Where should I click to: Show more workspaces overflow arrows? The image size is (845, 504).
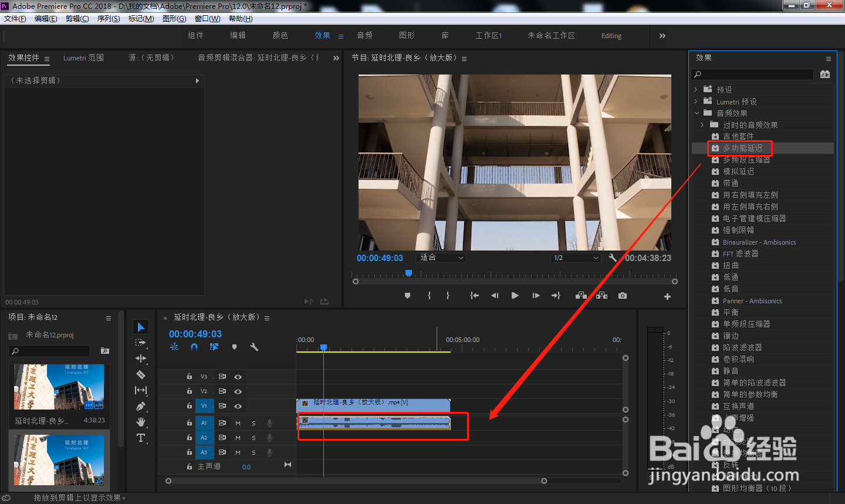point(663,36)
